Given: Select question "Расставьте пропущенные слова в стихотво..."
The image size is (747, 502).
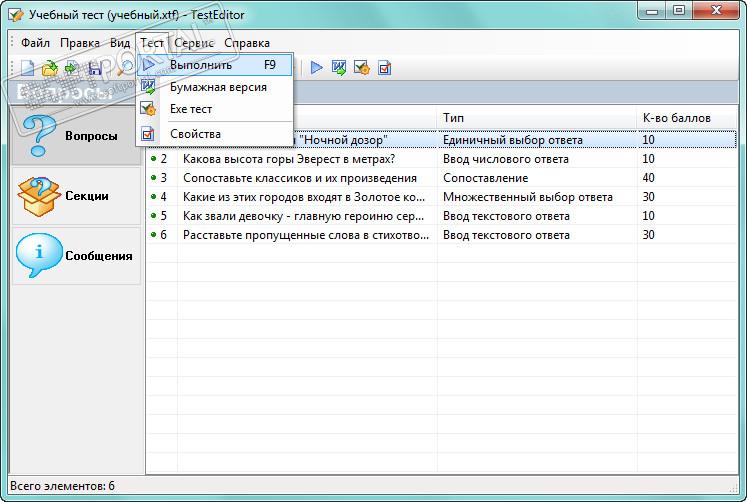Looking at the screenshot, I should (x=306, y=235).
